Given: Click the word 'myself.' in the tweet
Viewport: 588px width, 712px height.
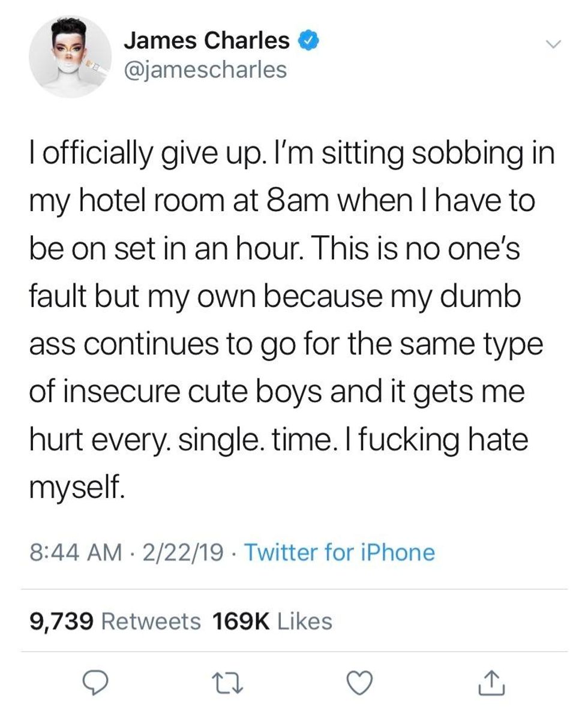Looking at the screenshot, I should [77, 482].
